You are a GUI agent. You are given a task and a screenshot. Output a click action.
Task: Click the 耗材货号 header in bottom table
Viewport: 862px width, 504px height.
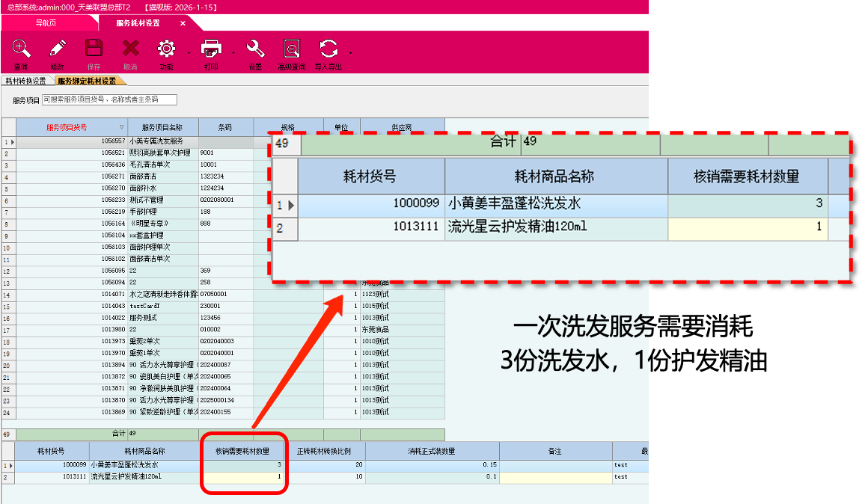(51, 451)
